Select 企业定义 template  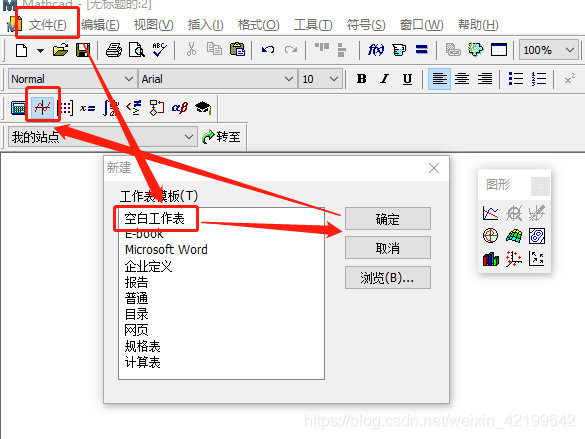click(x=148, y=266)
